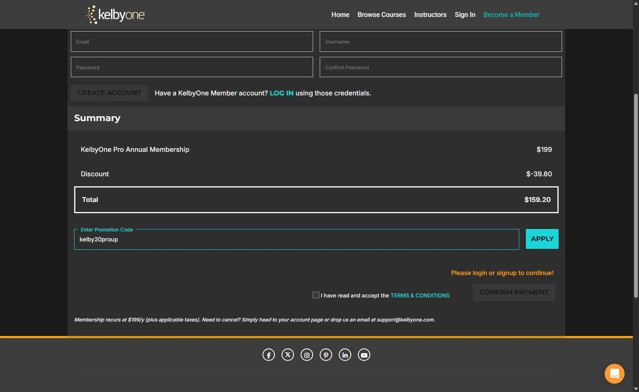The height and width of the screenshot is (392, 639).
Task: Focus the Email input field
Action: click(x=192, y=42)
